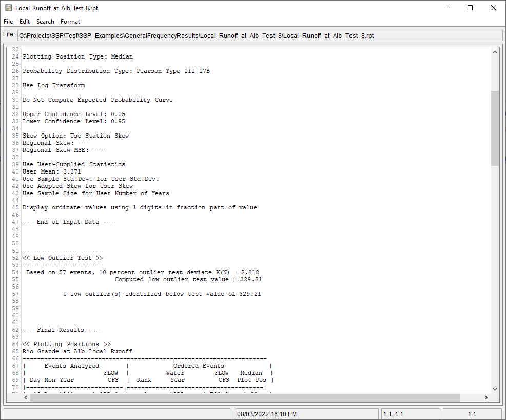Click the vertical scrollbar thumb
506x420 pixels.
tap(495, 128)
